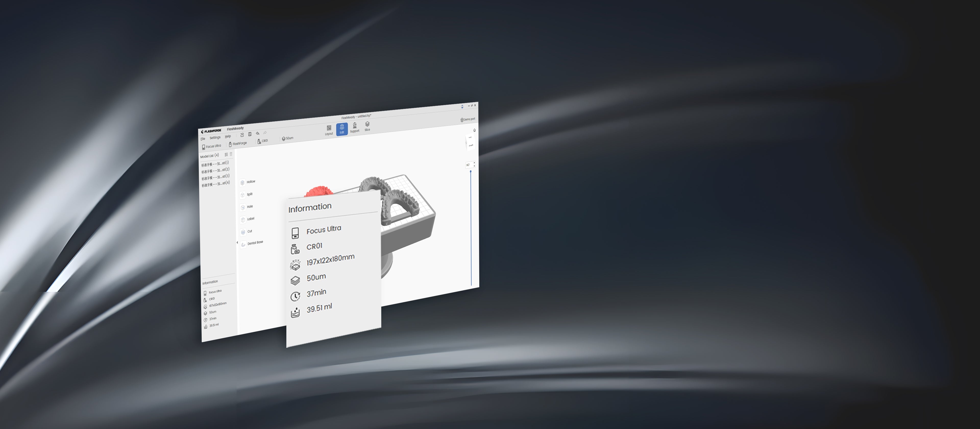980x429 pixels.
Task: Click the select-all list icon
Action: click(x=226, y=154)
